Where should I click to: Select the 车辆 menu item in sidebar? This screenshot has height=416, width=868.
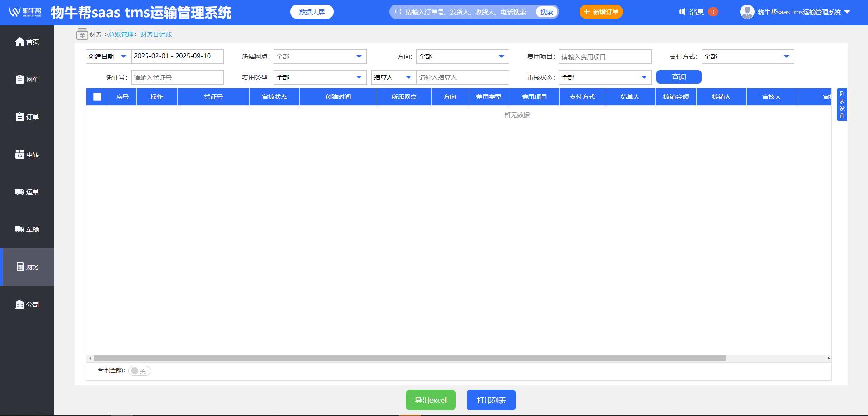pos(27,230)
